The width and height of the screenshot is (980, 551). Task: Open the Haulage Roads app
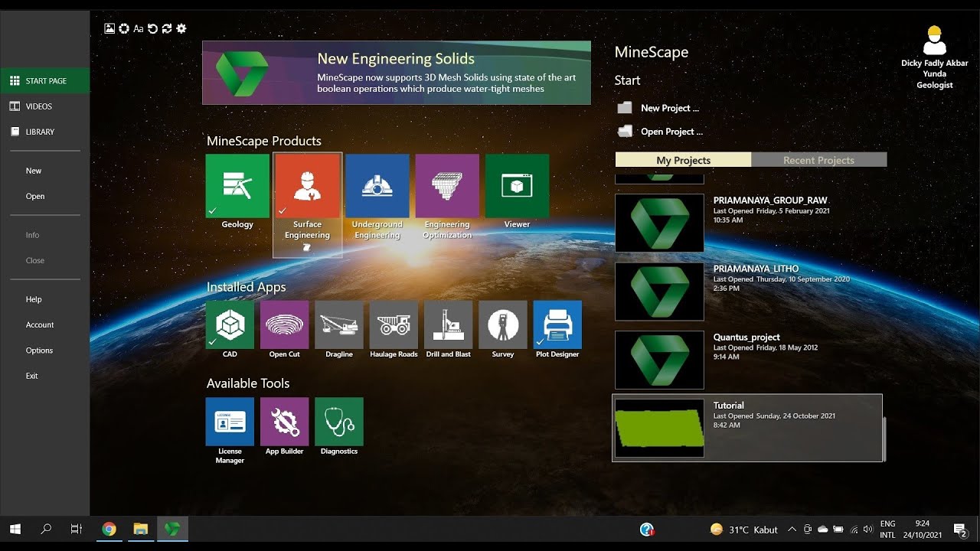click(x=394, y=324)
